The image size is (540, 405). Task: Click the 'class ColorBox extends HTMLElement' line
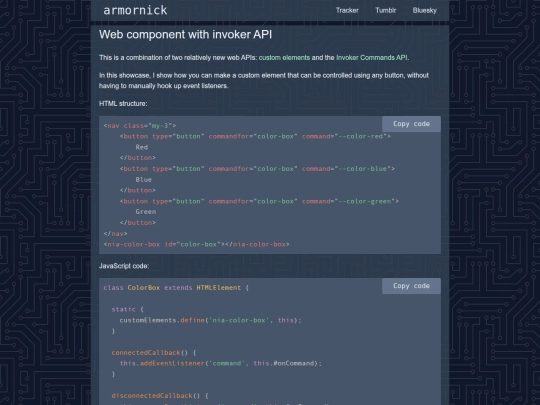click(x=176, y=288)
